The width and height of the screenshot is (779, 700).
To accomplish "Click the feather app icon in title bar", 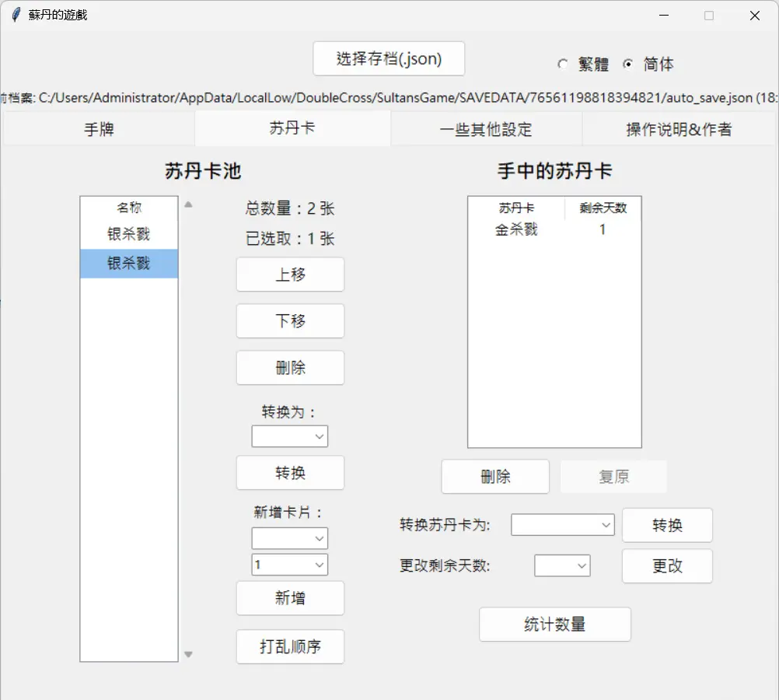I will coord(16,15).
